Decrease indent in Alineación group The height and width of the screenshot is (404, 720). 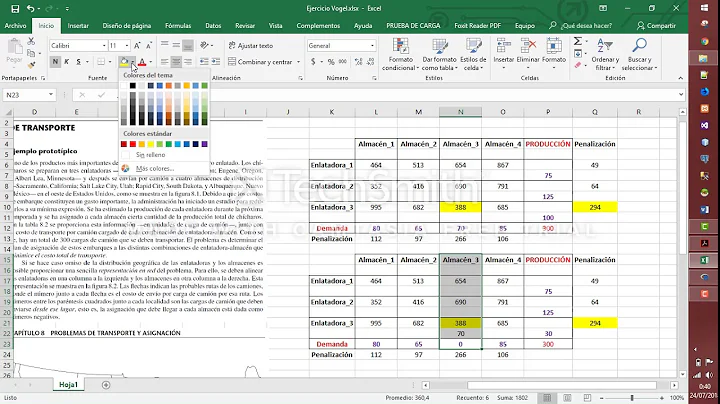[x=204, y=62]
